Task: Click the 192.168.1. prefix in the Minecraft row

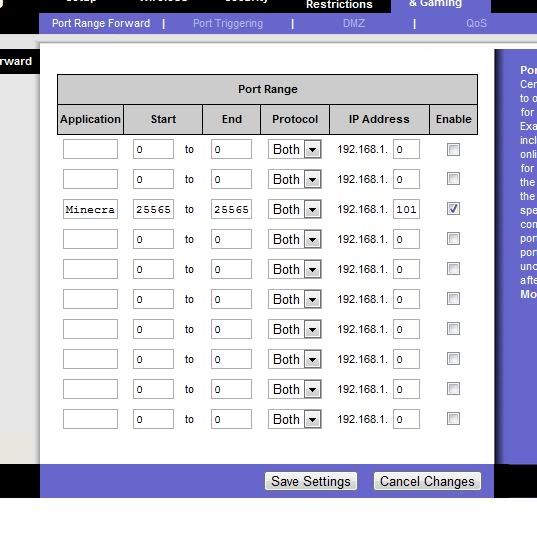Action: click(x=362, y=209)
